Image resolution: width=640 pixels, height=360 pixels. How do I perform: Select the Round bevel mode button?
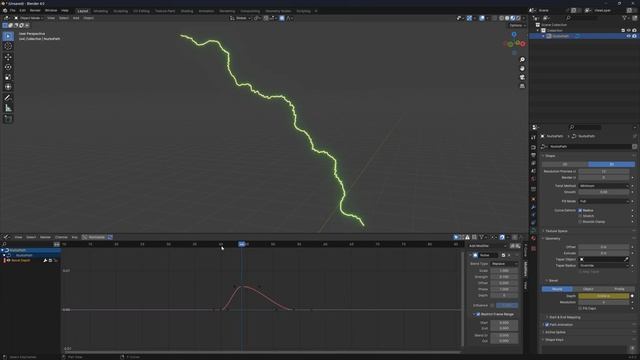click(557, 289)
